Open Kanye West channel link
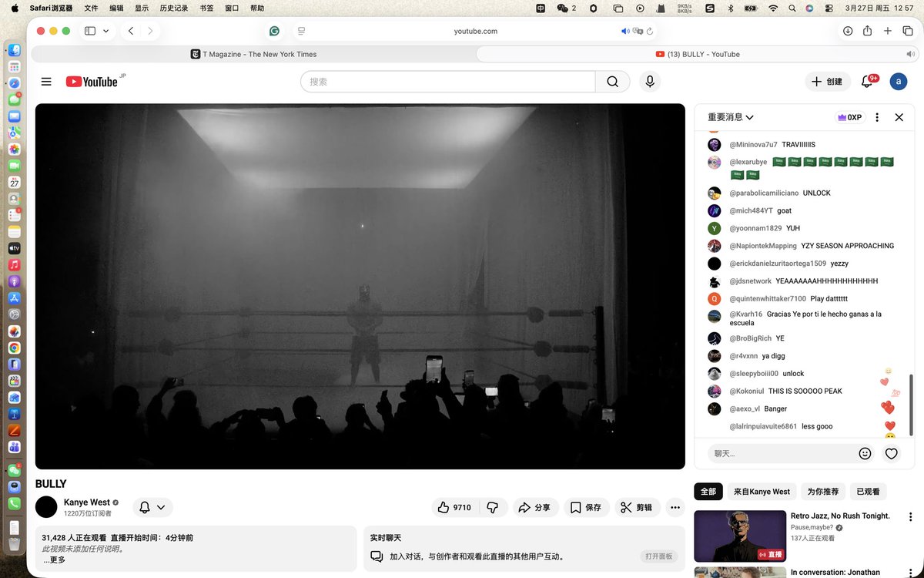Viewport: 924px width, 578px height. click(86, 502)
